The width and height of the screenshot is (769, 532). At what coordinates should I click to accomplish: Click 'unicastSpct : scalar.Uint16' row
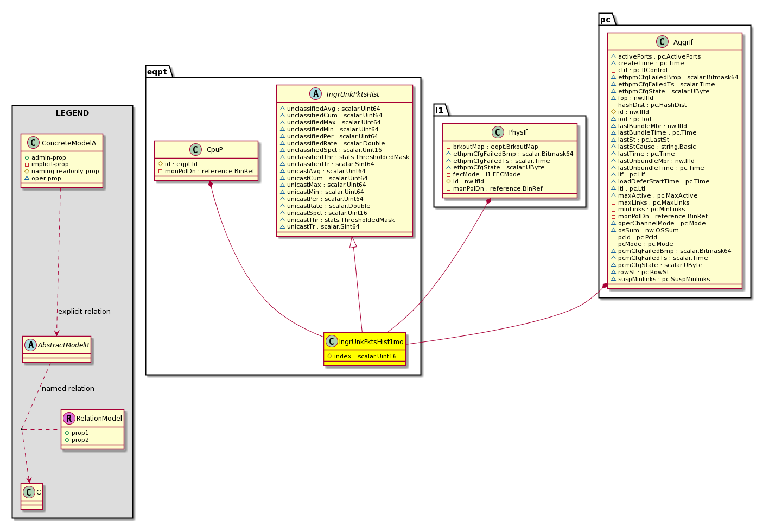click(327, 213)
